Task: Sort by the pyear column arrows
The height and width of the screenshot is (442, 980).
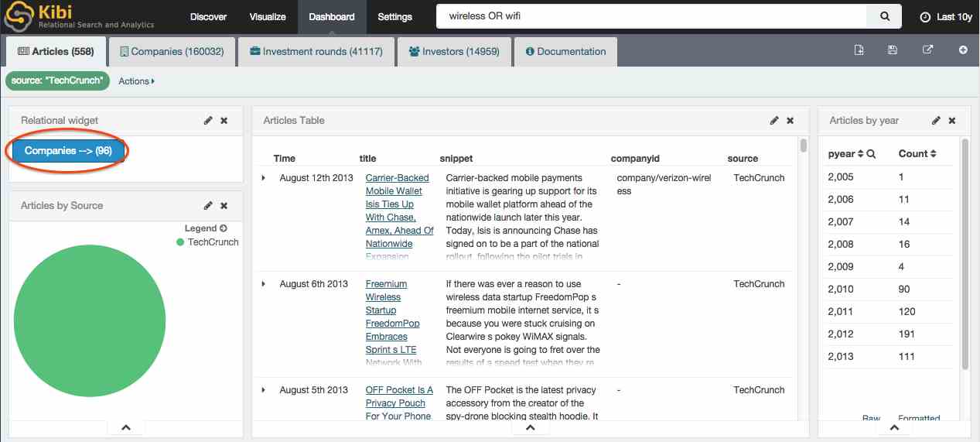Action: click(860, 154)
